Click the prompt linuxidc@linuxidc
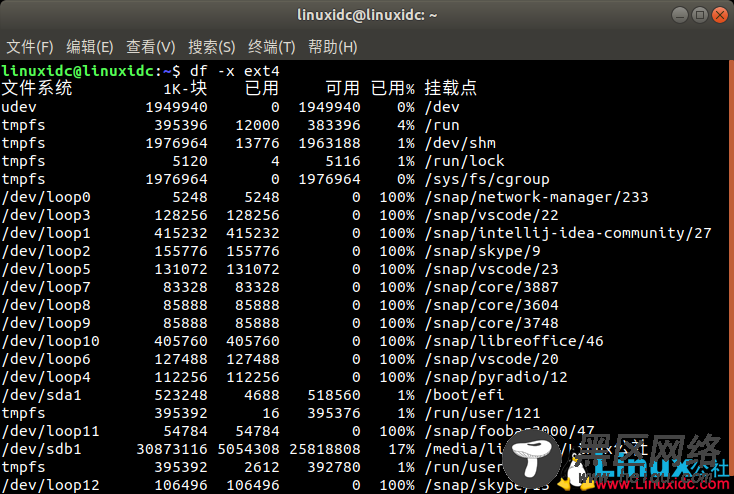Viewport: 734px width, 494px height. point(78,71)
